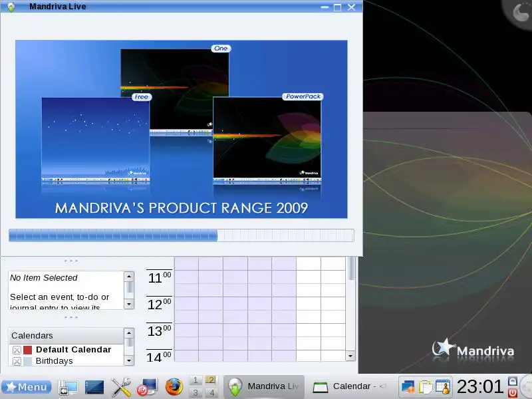Screen dimensions: 532x399
Task: Select the Calendar taskbar entry
Action: point(350,387)
